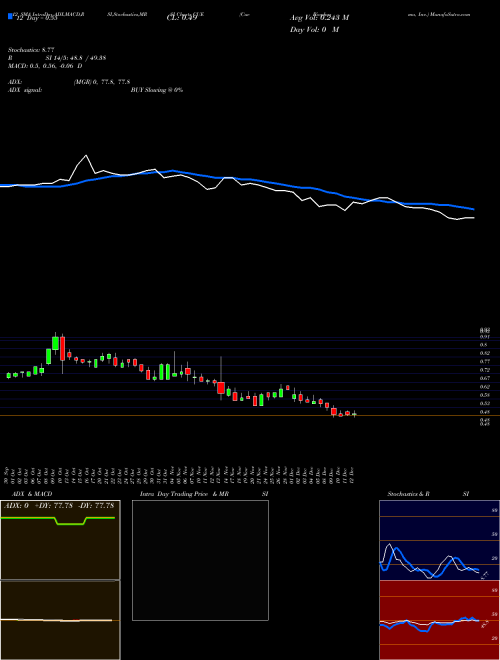Screen dimensions: 500x660
Task: Click the orange current-price horizontal line
Action: coord(250,416)
